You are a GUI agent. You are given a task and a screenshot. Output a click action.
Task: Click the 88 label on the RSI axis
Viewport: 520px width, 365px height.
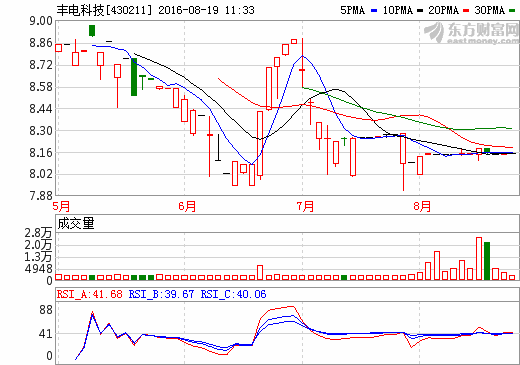46,310
